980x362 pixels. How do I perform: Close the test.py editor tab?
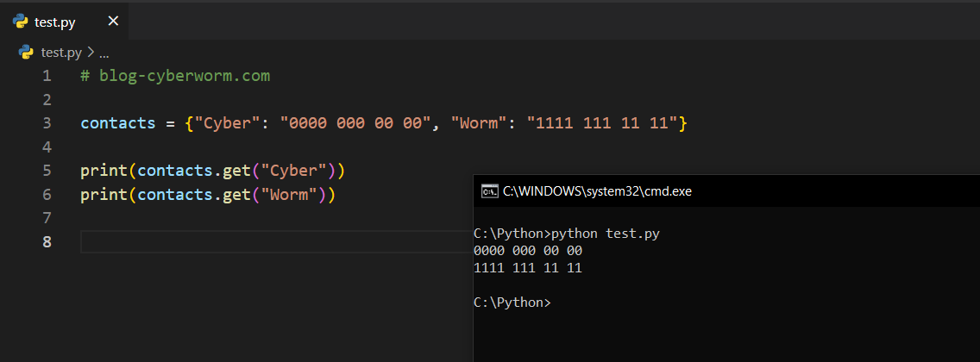(x=113, y=22)
